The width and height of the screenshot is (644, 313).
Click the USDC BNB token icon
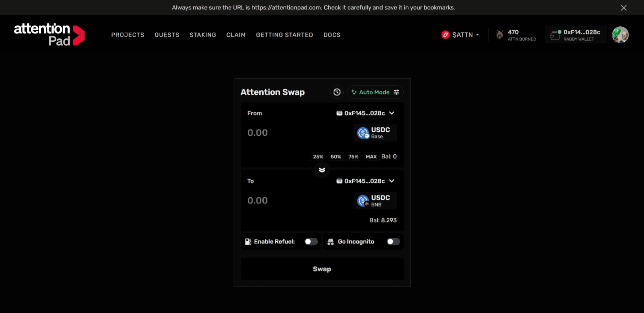pyautogui.click(x=363, y=201)
